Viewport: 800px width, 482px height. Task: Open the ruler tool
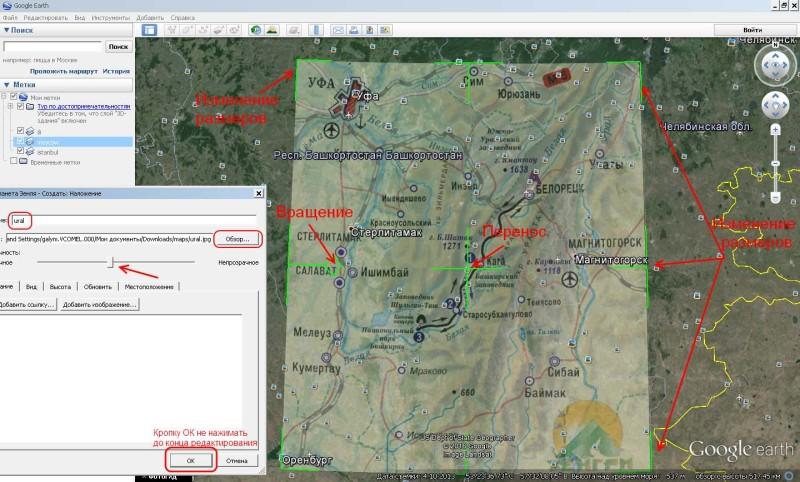pyautogui.click(x=316, y=30)
